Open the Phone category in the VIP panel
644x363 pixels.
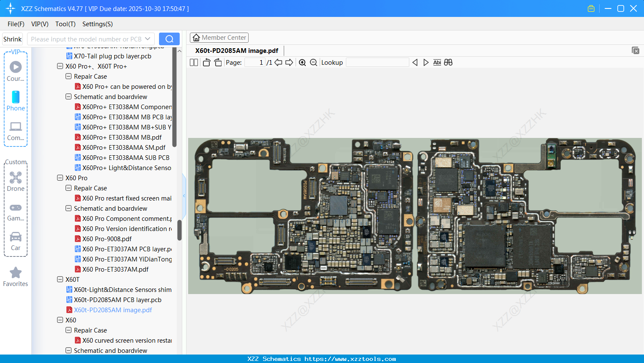pos(15,97)
